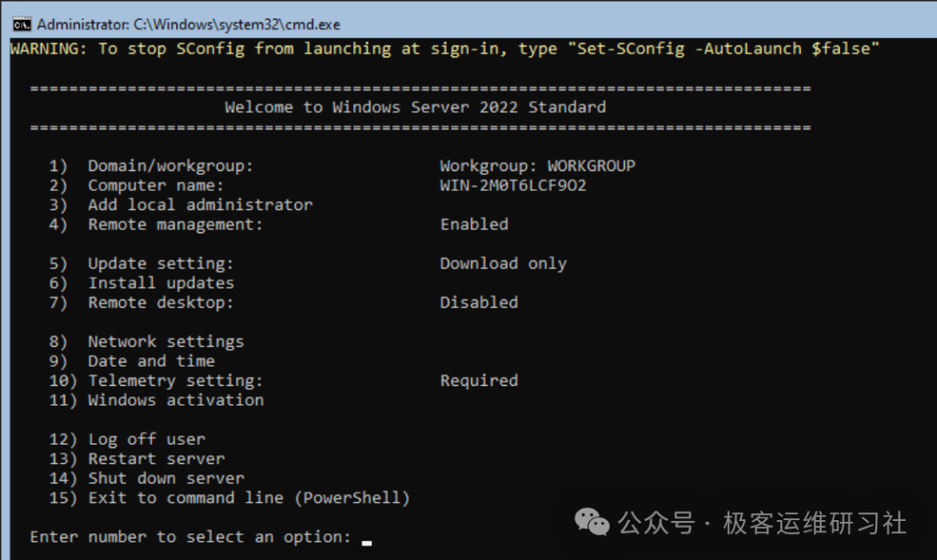Select the Windows activation entry
The height and width of the screenshot is (560, 937).
175,400
